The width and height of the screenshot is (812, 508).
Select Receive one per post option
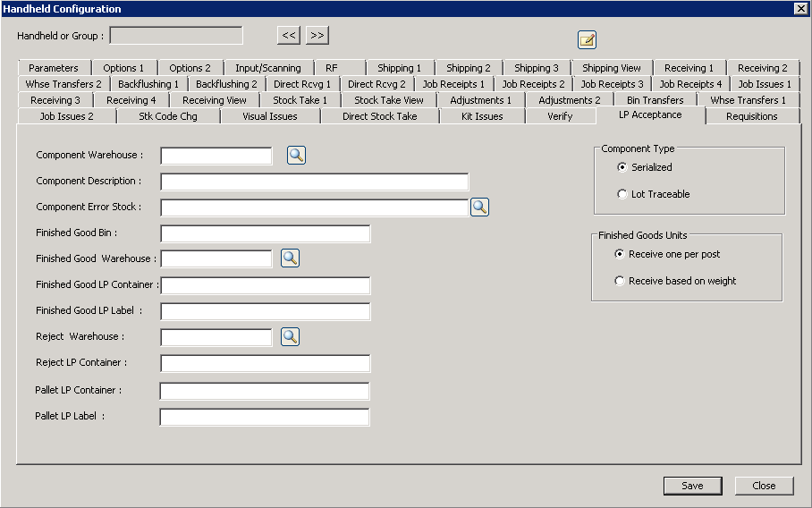tap(620, 254)
